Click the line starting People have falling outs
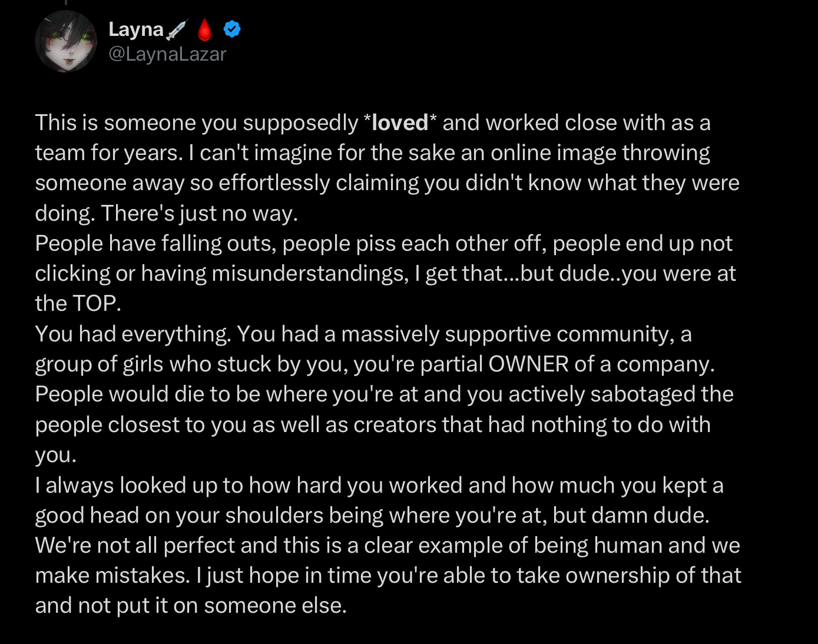This screenshot has width=818, height=644. (384, 244)
